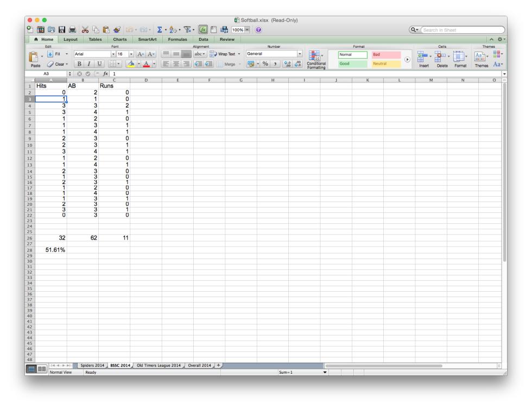Click the Paste clipboard toolbar icon
Viewport: 532px width, 409px height.
pos(106,30)
